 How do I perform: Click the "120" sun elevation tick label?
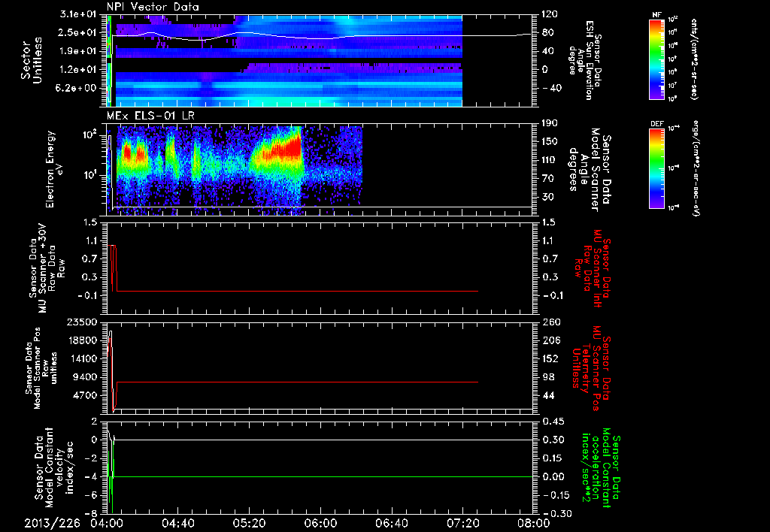coord(550,14)
